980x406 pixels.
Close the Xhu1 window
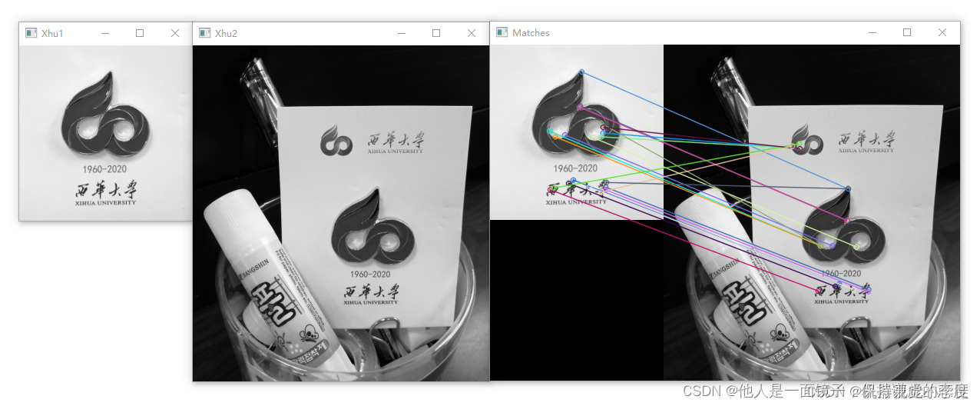point(175,33)
